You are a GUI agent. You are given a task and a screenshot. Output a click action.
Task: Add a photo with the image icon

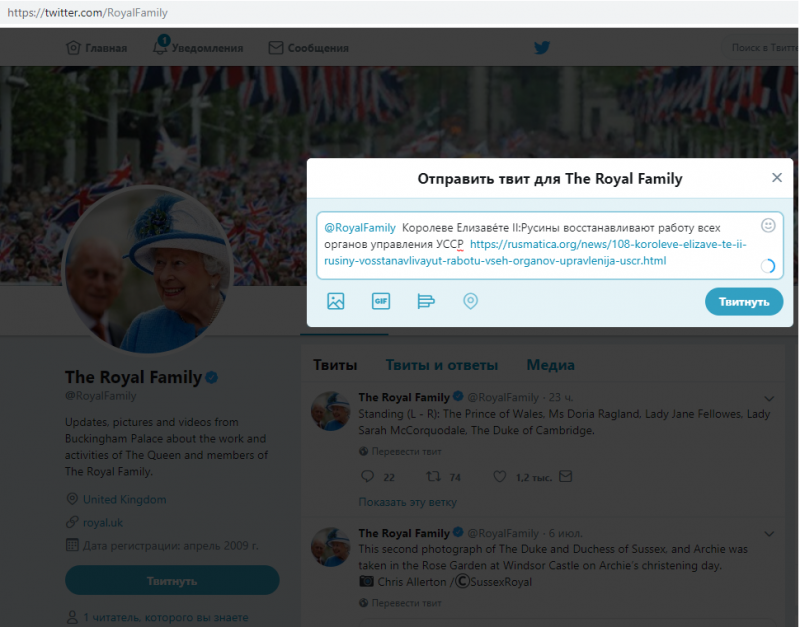click(335, 301)
